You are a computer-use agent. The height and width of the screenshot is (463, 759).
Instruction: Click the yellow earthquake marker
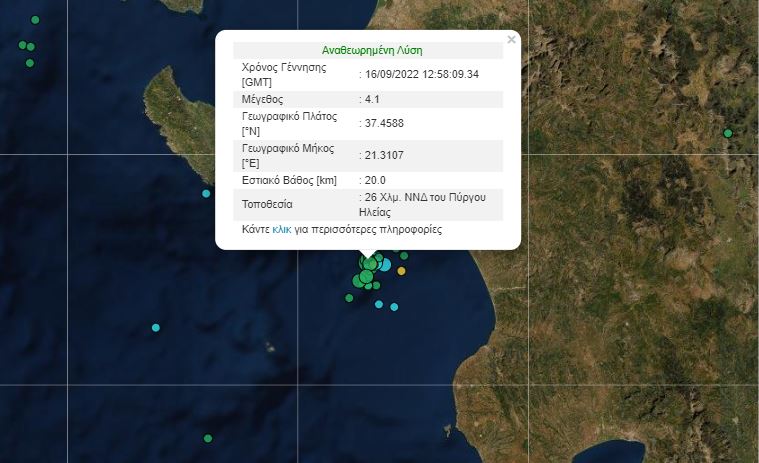click(402, 271)
